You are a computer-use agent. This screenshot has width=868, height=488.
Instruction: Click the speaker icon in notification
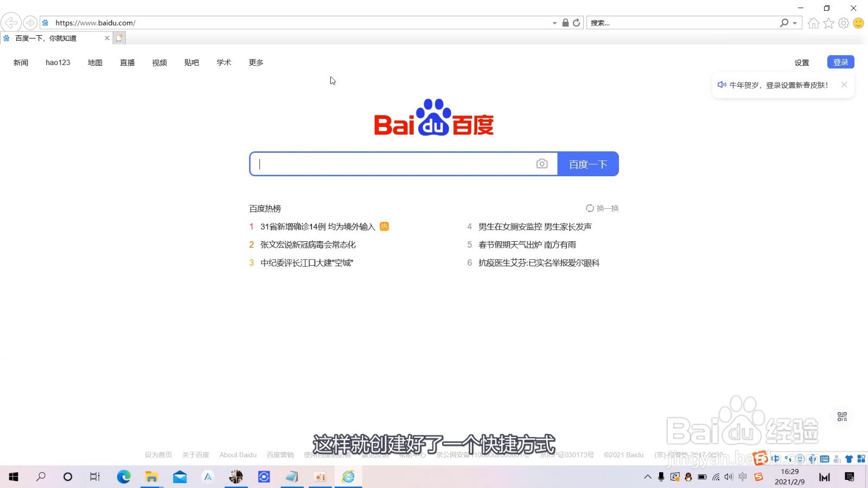[x=722, y=85]
